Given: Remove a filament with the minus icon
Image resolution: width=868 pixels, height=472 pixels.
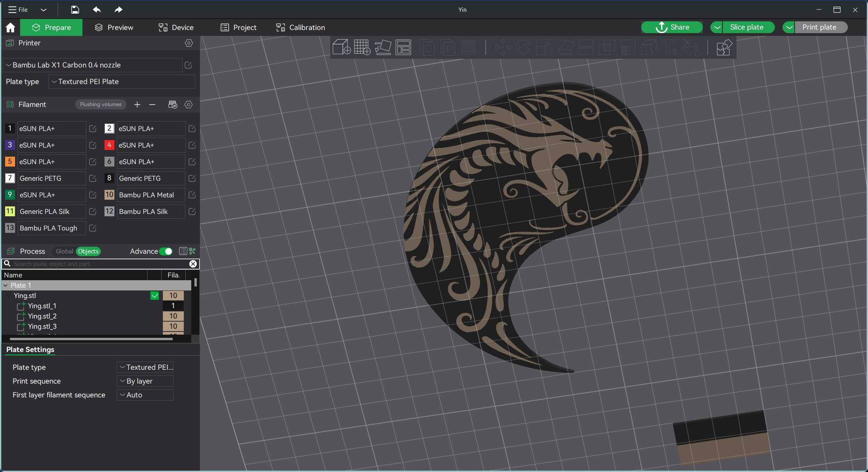Looking at the screenshot, I should coord(152,105).
